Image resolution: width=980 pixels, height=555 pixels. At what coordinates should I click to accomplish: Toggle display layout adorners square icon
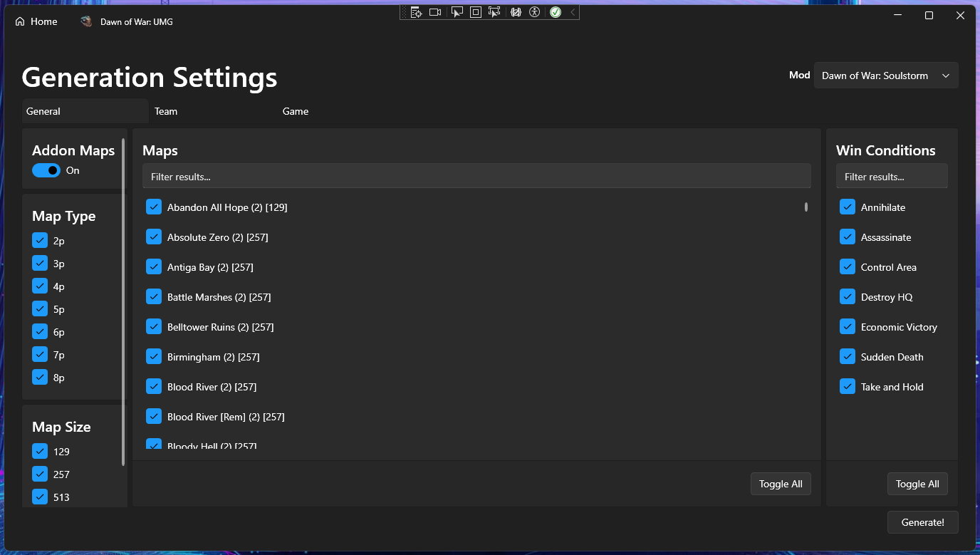click(476, 12)
